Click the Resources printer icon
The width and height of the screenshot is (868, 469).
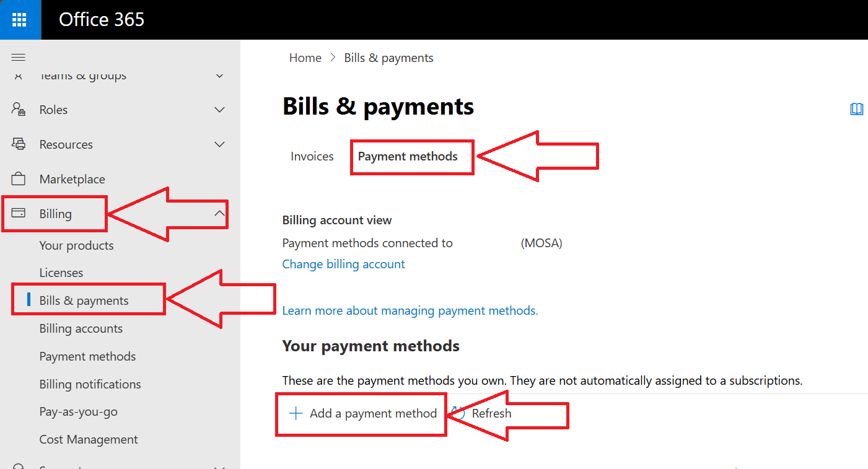(x=19, y=144)
